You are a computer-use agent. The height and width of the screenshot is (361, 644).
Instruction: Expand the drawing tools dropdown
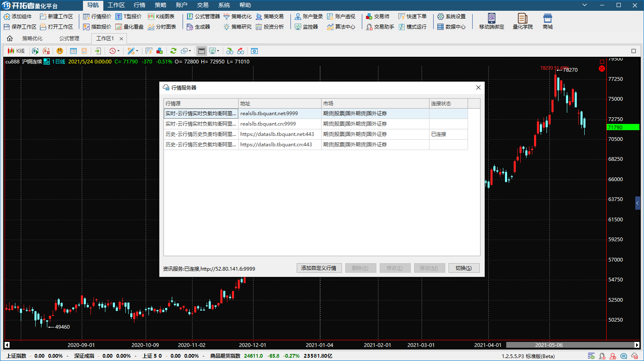point(137,51)
